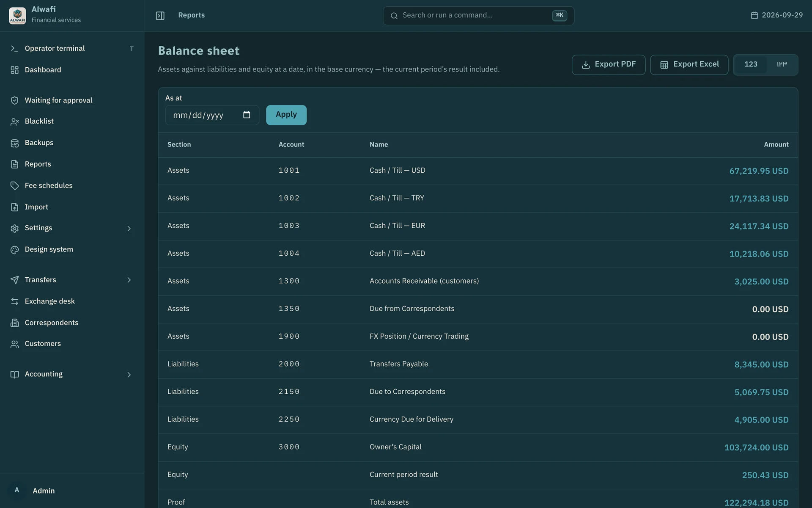Go to Dashboard
This screenshot has width=812, height=508.
[72, 70]
